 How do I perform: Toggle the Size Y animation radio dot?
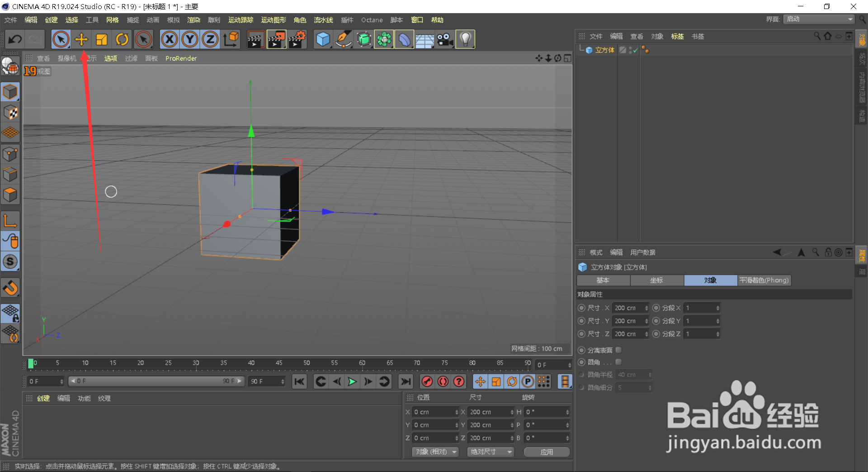(582, 321)
